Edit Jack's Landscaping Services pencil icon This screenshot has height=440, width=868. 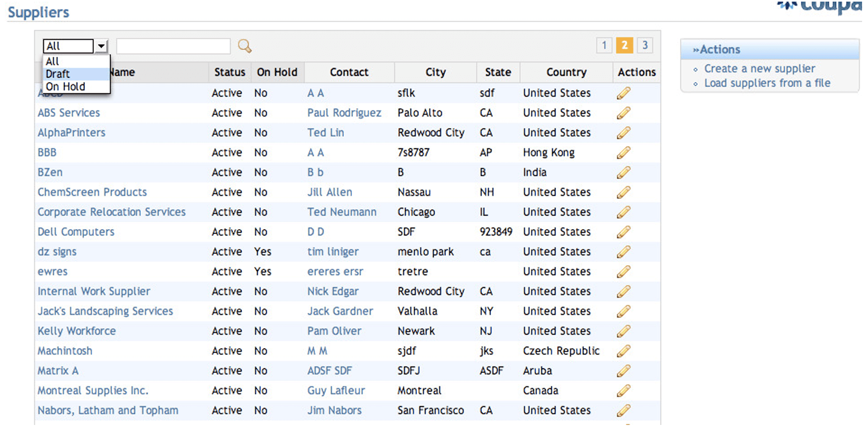click(x=624, y=312)
